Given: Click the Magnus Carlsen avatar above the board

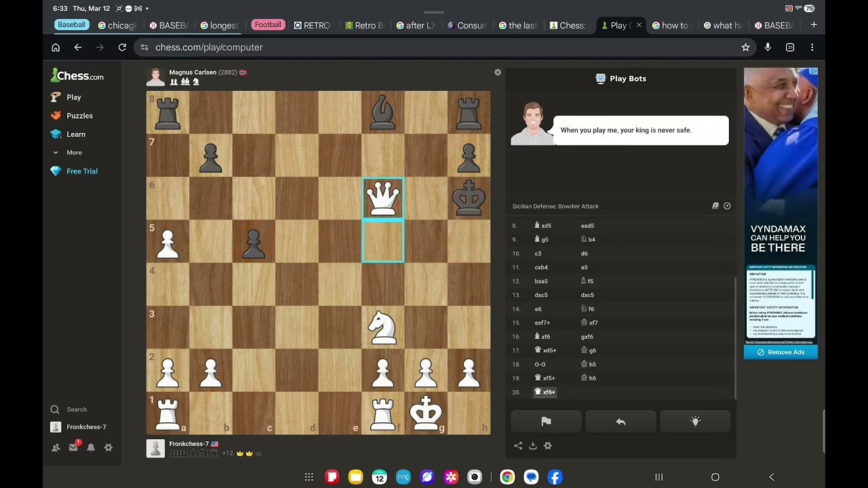Looking at the screenshot, I should coord(155,77).
